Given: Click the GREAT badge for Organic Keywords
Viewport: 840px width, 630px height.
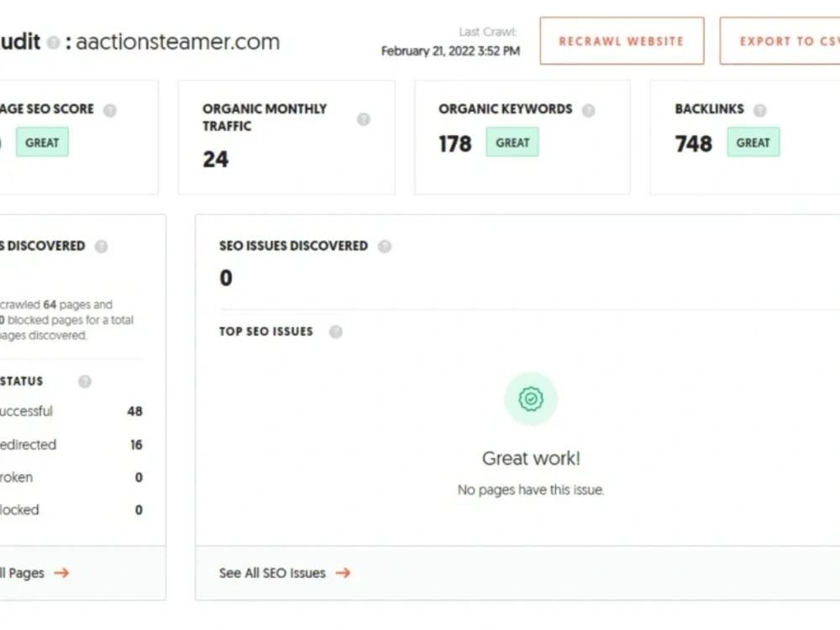Looking at the screenshot, I should [512, 143].
